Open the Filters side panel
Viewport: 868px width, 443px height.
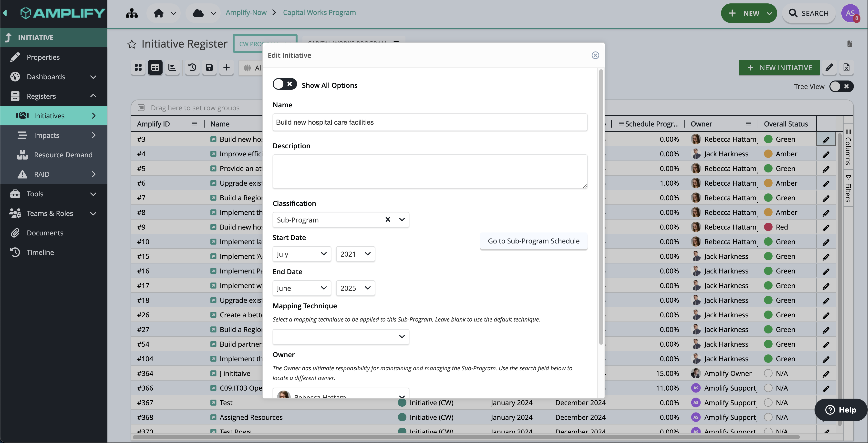click(x=848, y=188)
